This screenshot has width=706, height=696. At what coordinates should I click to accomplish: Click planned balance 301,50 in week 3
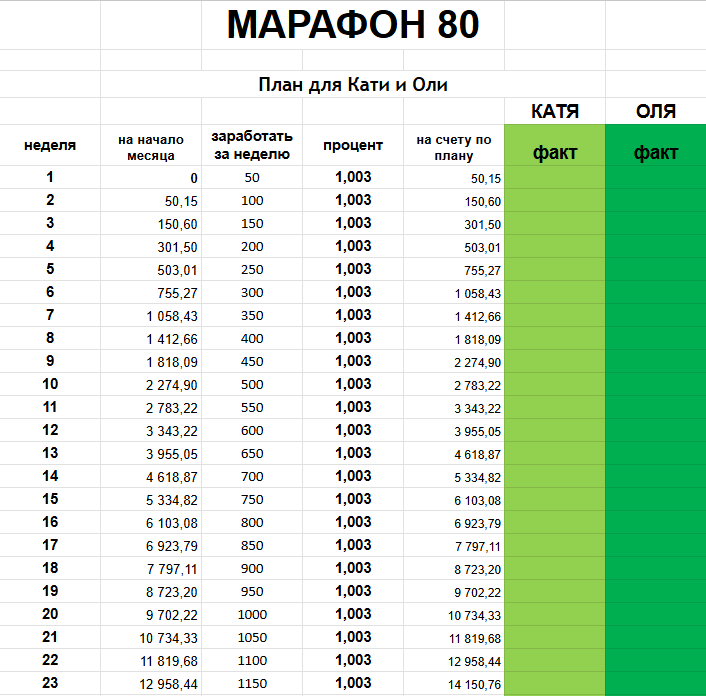(453, 223)
